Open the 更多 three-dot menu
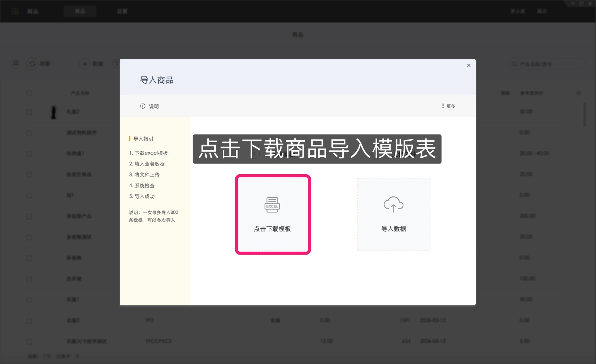Screen dimensions: 596x364 point(449,106)
